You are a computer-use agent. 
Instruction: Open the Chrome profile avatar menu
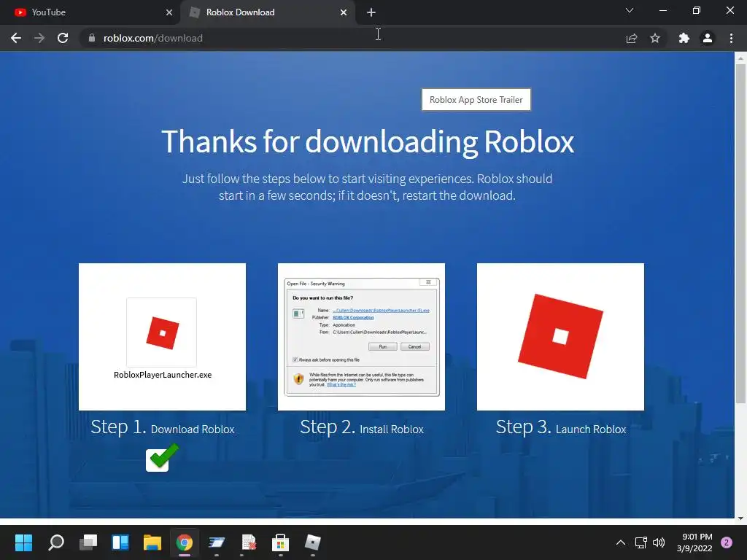tap(708, 38)
